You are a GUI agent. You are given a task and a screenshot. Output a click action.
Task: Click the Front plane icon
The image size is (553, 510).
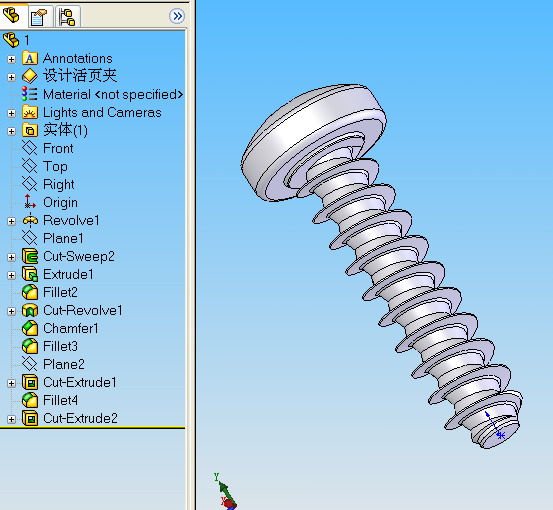(30, 148)
